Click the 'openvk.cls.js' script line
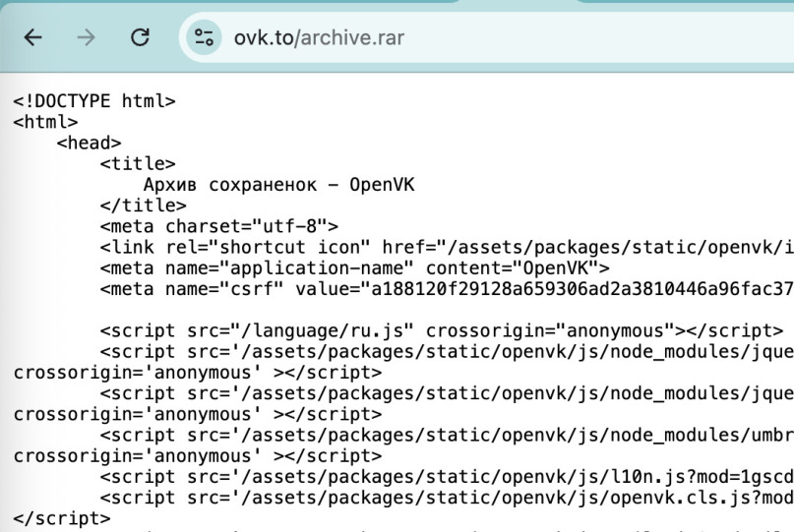This screenshot has height=532, width=794. tap(447, 498)
